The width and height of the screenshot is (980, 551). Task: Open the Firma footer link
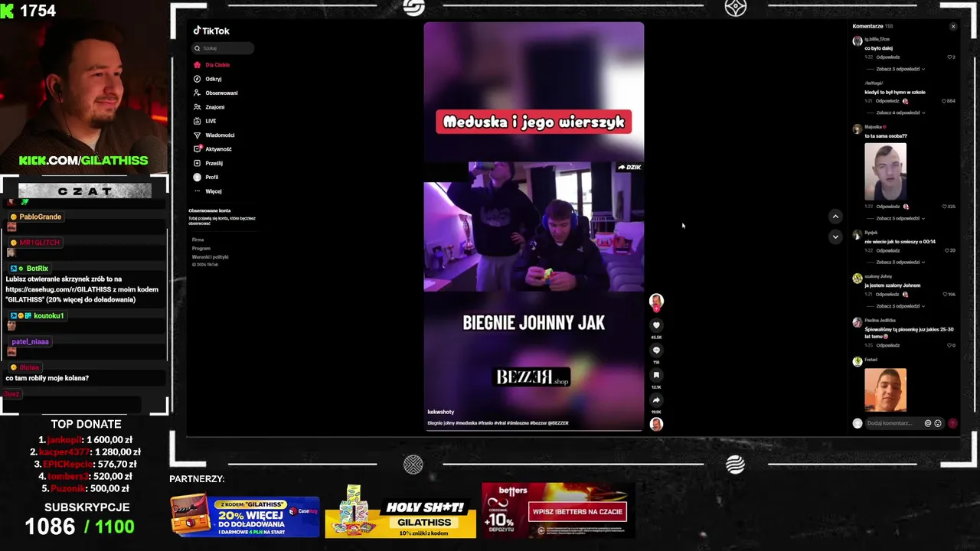pyautogui.click(x=198, y=240)
